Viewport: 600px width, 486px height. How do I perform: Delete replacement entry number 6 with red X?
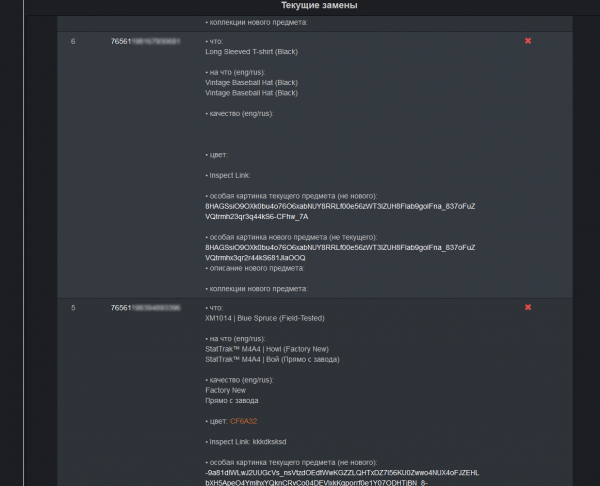tap(528, 41)
